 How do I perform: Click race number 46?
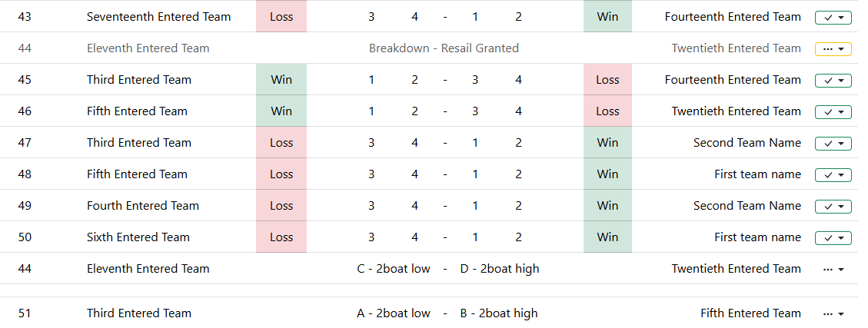coord(25,111)
